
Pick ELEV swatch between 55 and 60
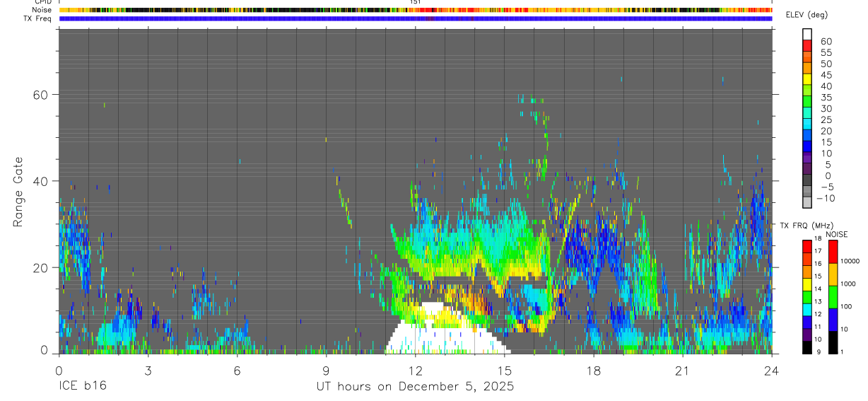(807, 45)
